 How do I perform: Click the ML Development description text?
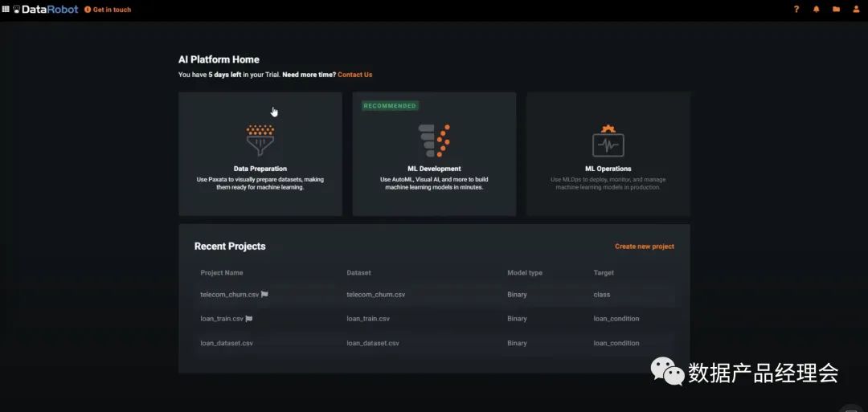coord(434,183)
